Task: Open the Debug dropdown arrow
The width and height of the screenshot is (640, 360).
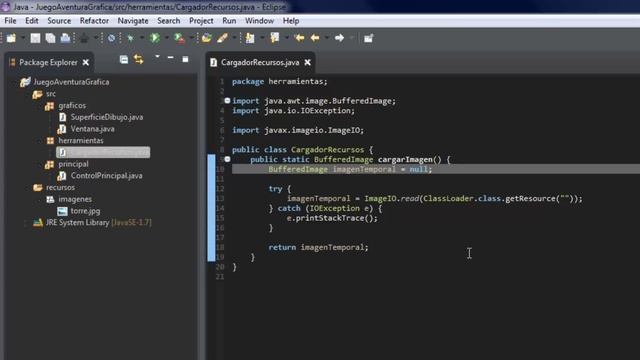Action: point(142,38)
